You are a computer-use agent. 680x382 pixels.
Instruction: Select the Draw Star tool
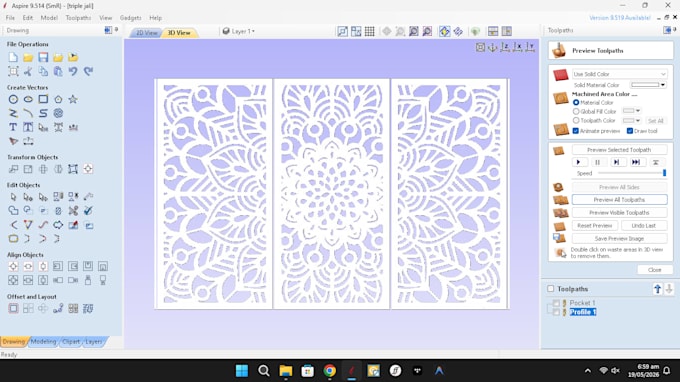(x=73, y=99)
